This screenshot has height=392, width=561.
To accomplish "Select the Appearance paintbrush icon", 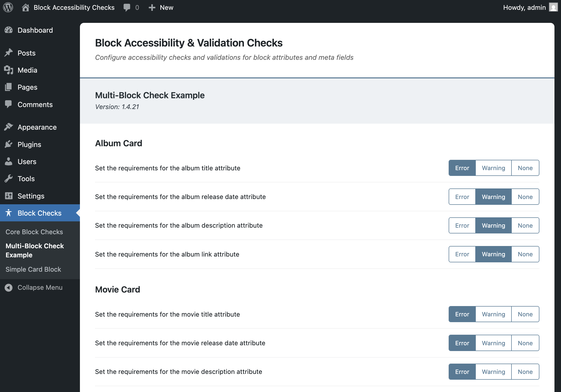I will tap(9, 127).
